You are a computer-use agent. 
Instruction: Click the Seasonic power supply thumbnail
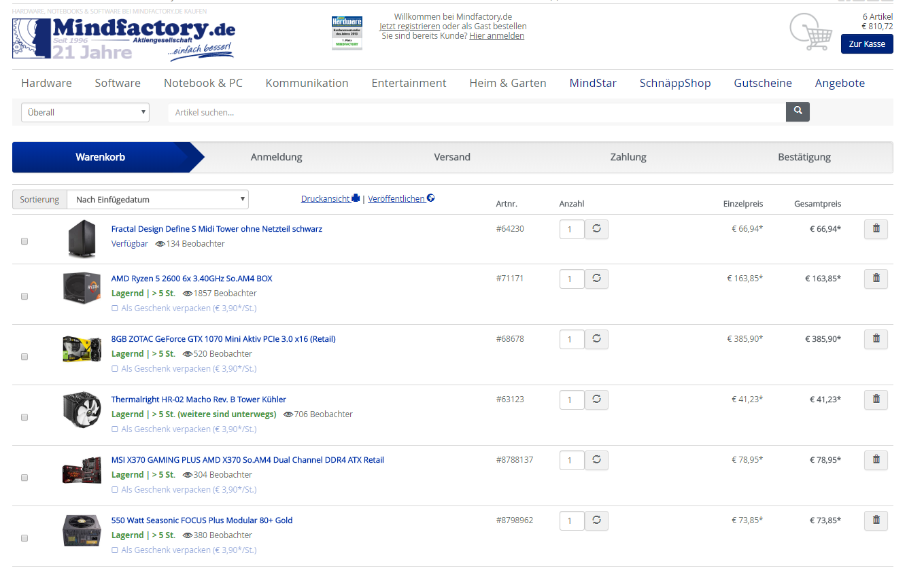pyautogui.click(x=82, y=531)
